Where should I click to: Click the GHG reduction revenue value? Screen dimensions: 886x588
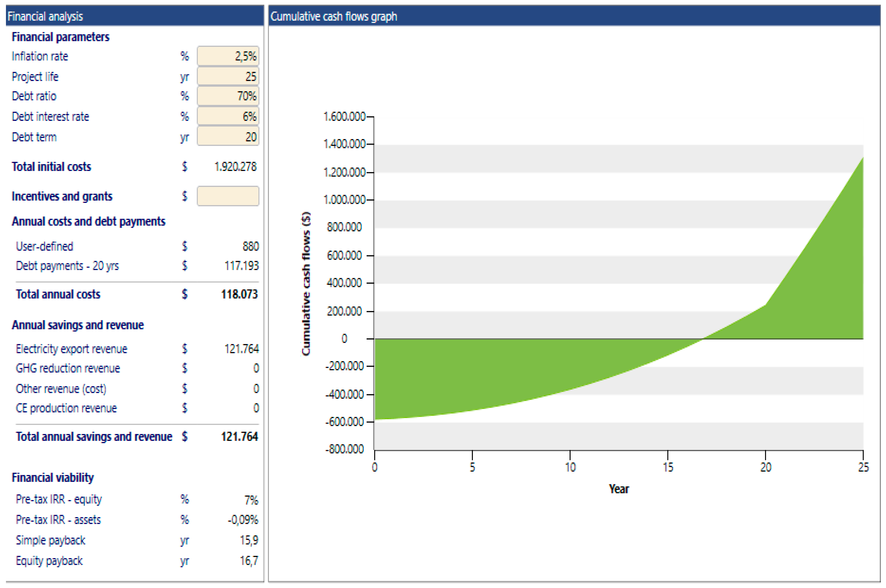[256, 369]
